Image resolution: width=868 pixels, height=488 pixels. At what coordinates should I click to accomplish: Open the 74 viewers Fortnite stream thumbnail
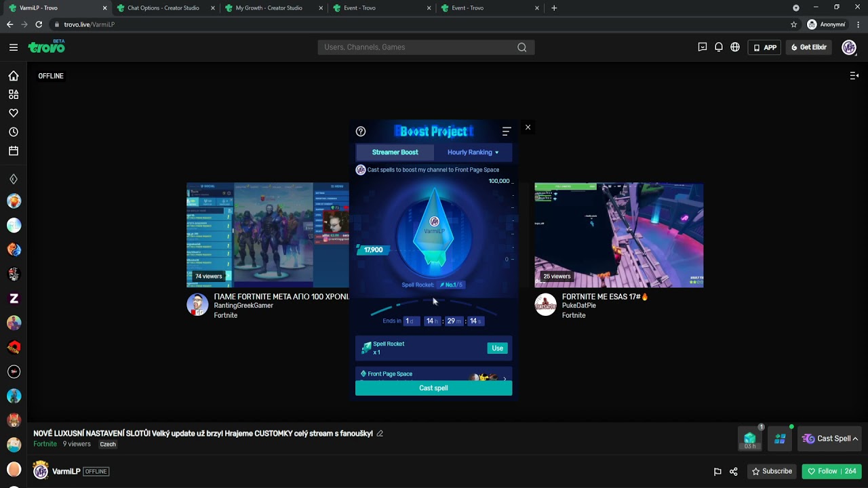coord(268,235)
